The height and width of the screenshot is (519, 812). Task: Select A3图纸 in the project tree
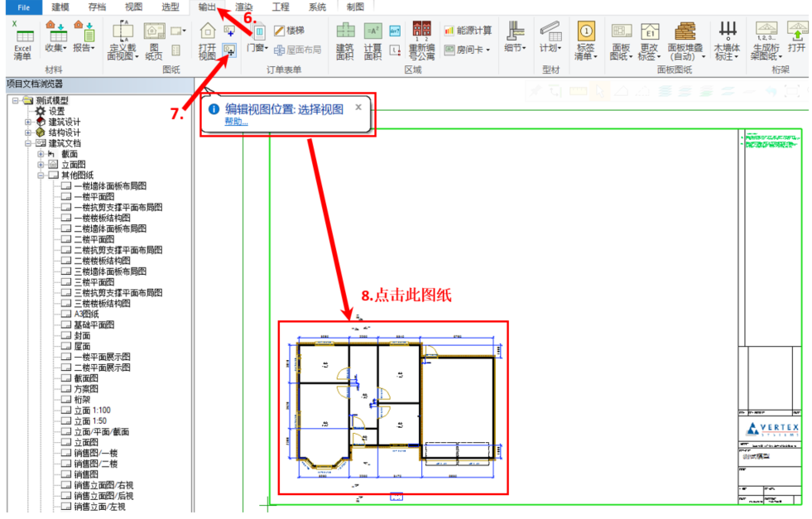[86, 315]
